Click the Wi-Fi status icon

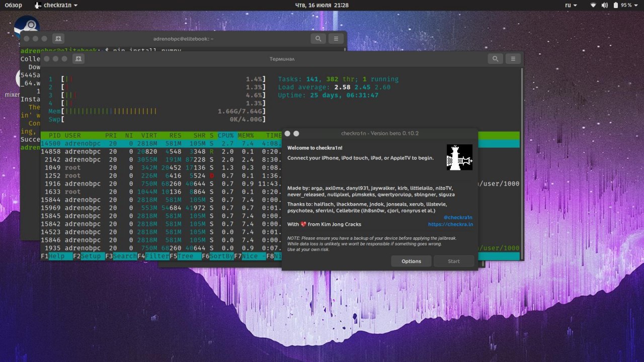click(593, 5)
